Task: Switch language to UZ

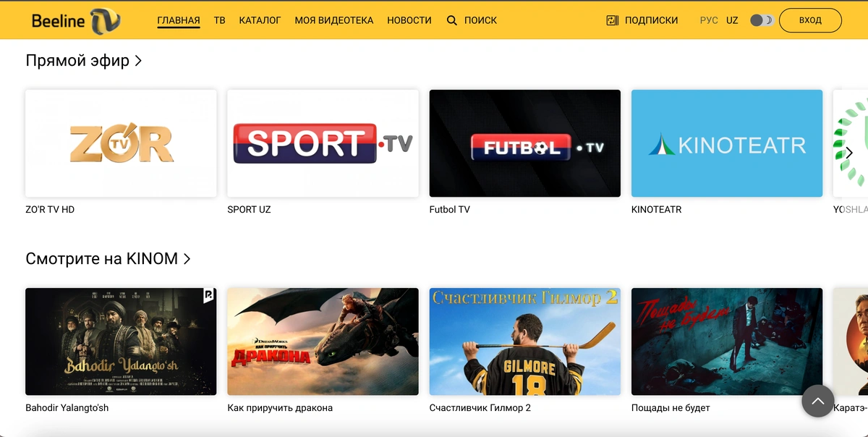Action: click(x=732, y=20)
